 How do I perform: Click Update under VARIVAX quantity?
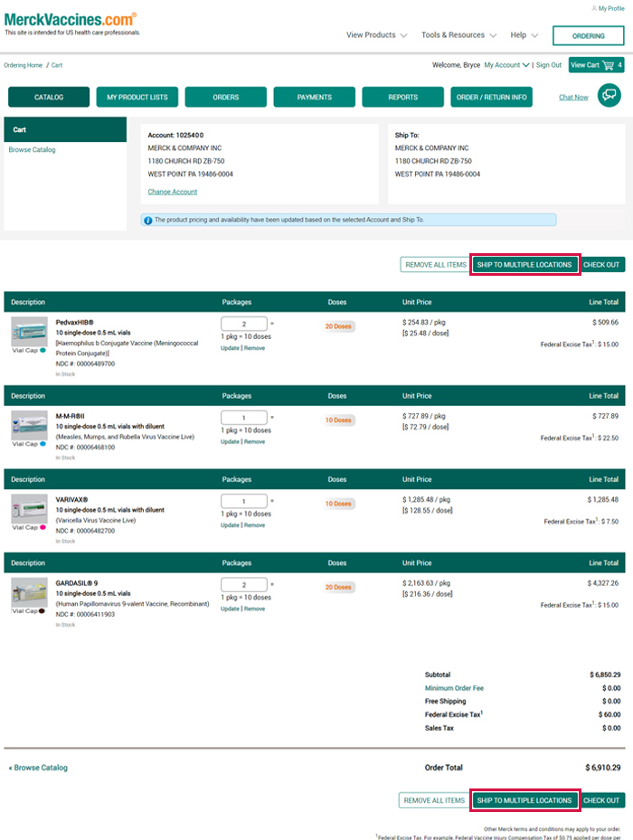(230, 525)
